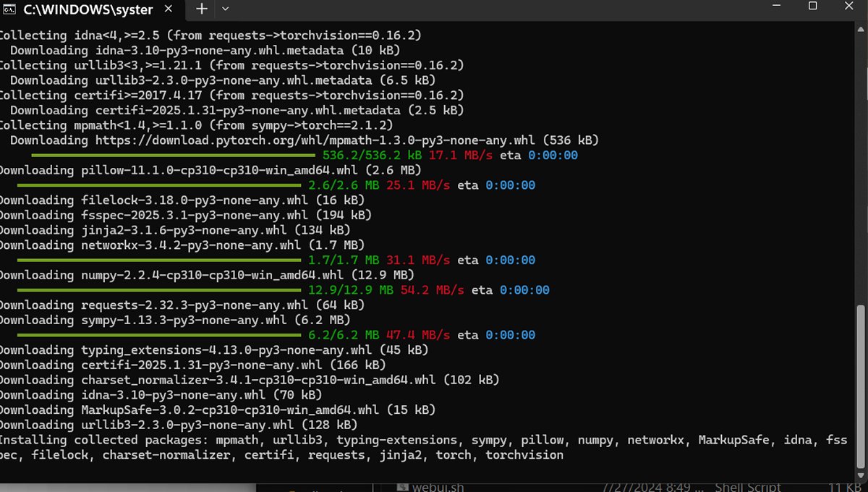The width and height of the screenshot is (868, 492).
Task: Click 'Collecting urllib3<3,>=1.21.1' line
Action: (x=231, y=65)
